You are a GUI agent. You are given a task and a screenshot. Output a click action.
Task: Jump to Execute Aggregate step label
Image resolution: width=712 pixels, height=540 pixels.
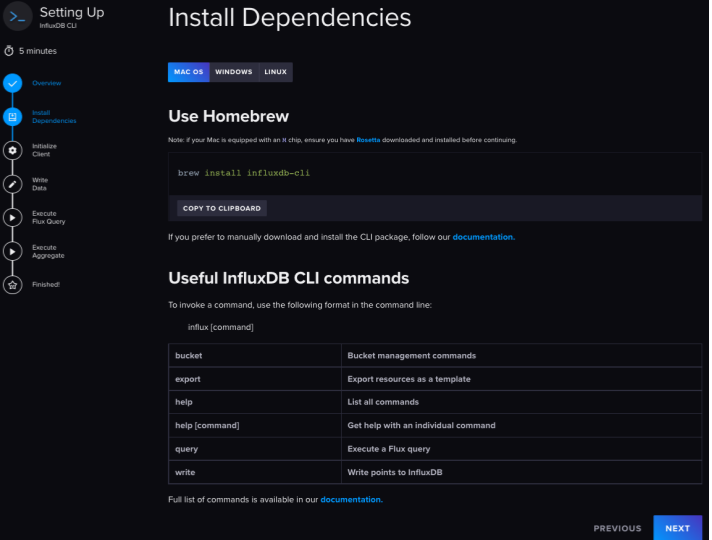[48, 251]
